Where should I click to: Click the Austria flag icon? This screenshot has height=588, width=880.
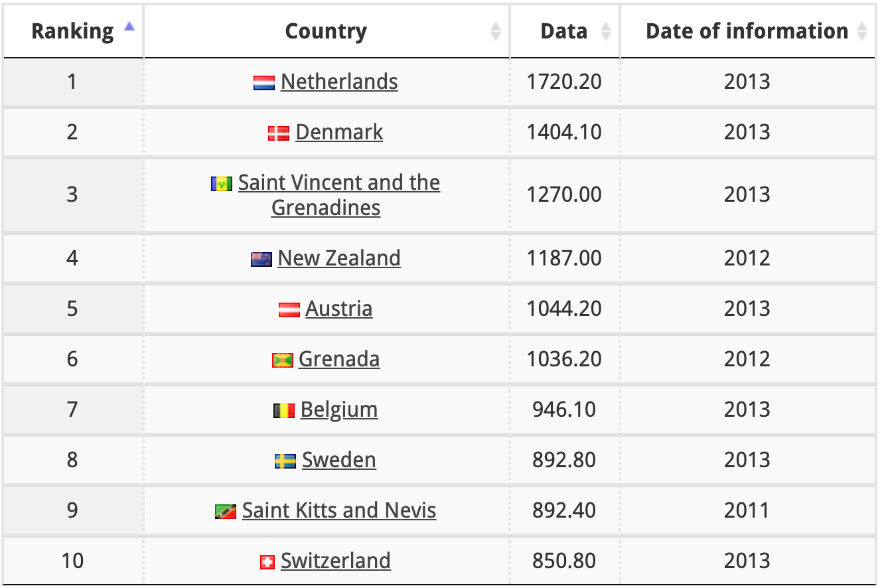point(289,310)
